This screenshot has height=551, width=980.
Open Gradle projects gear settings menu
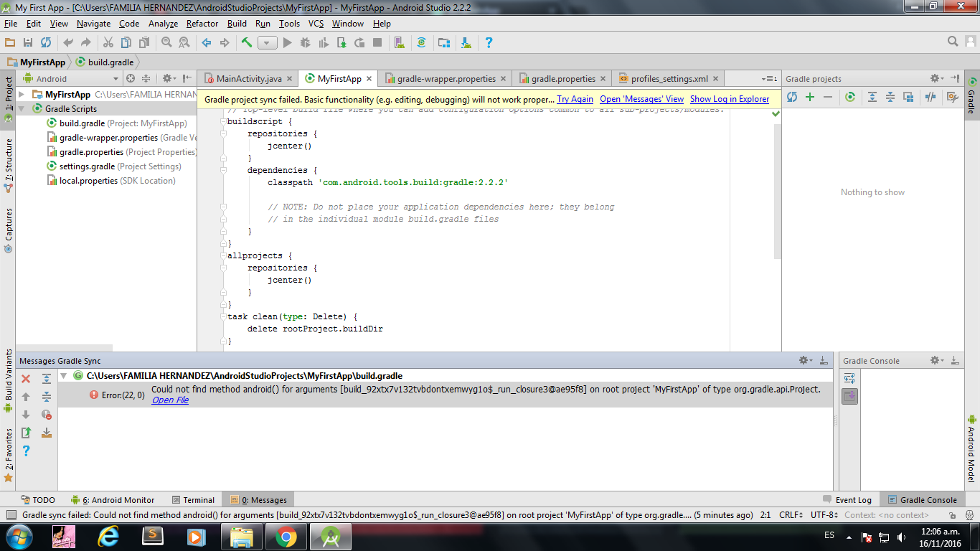coord(937,79)
